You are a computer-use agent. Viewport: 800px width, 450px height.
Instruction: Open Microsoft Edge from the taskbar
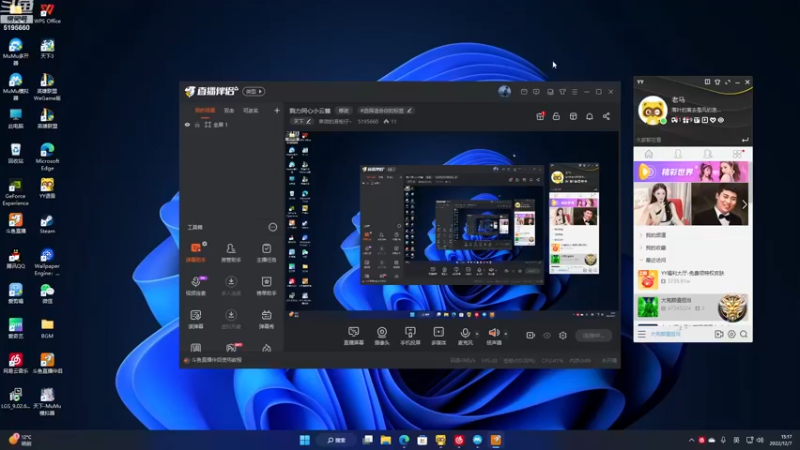[x=404, y=440]
